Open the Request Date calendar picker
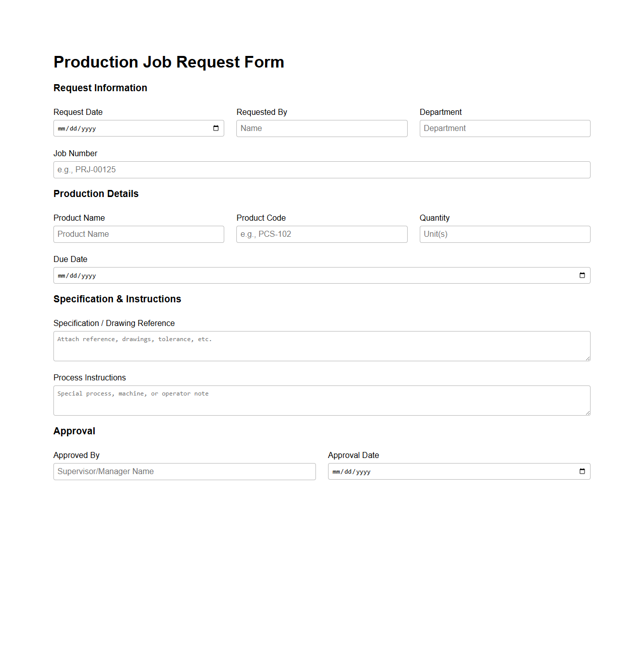The width and height of the screenshot is (644, 655). pos(216,128)
